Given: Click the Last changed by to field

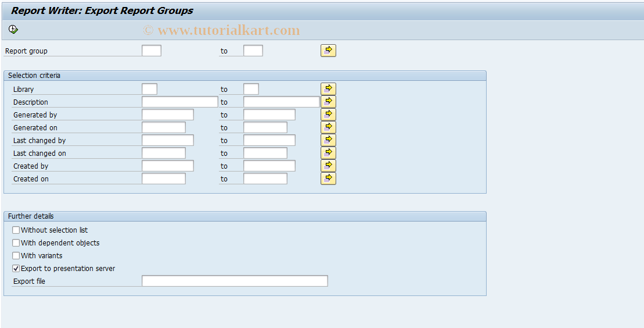Looking at the screenshot, I should (x=269, y=140).
